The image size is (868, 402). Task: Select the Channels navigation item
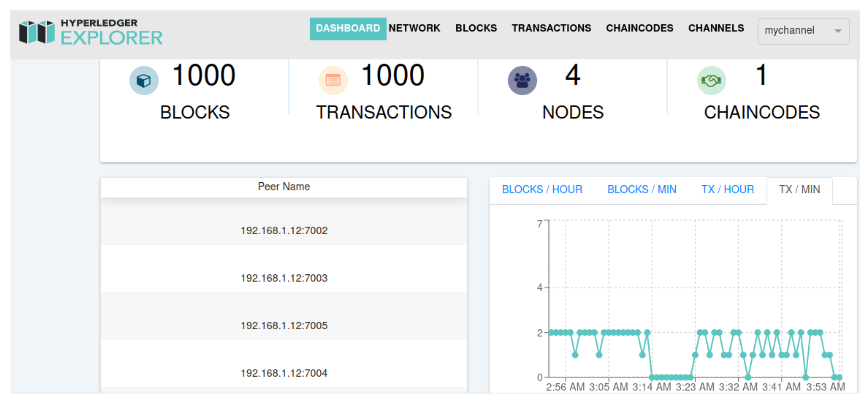point(716,28)
